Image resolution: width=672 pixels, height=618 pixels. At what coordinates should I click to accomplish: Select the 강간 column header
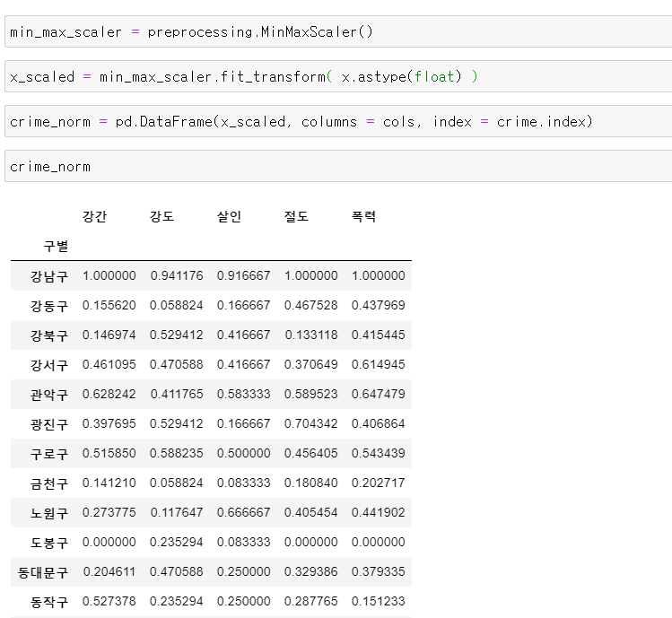click(95, 216)
